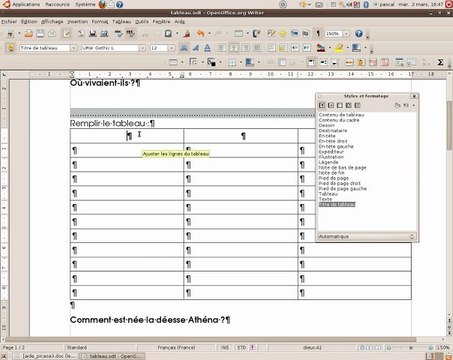Switch to the aide_picasa3.doc taskbar button
Viewport: 453px width, 360px height.
pos(45,356)
